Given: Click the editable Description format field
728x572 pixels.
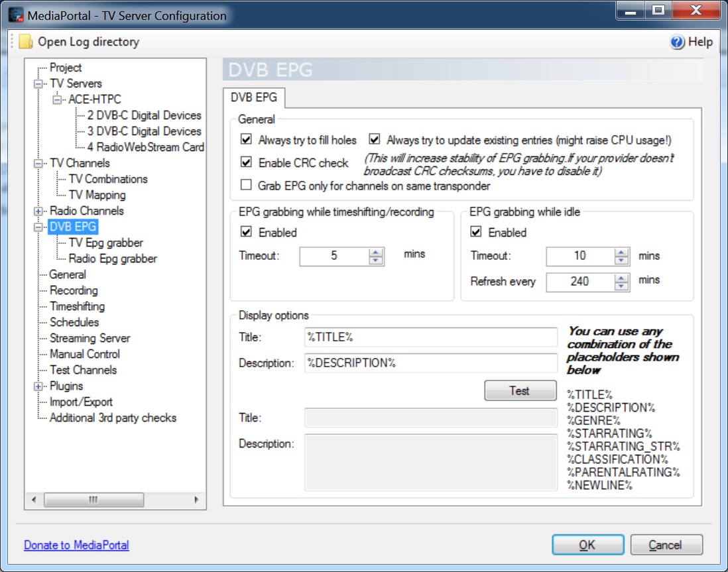Looking at the screenshot, I should click(430, 363).
